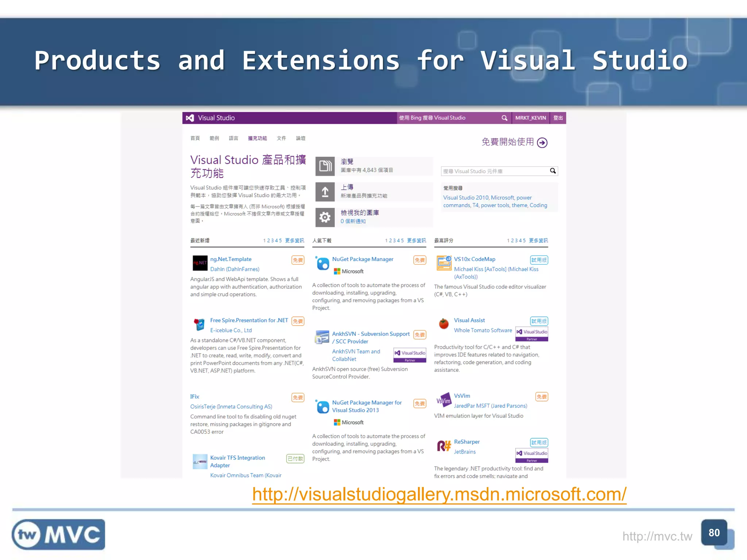This screenshot has width=747, height=560.
Task: Click free badge next to ng.Net.Template
Action: point(298,260)
